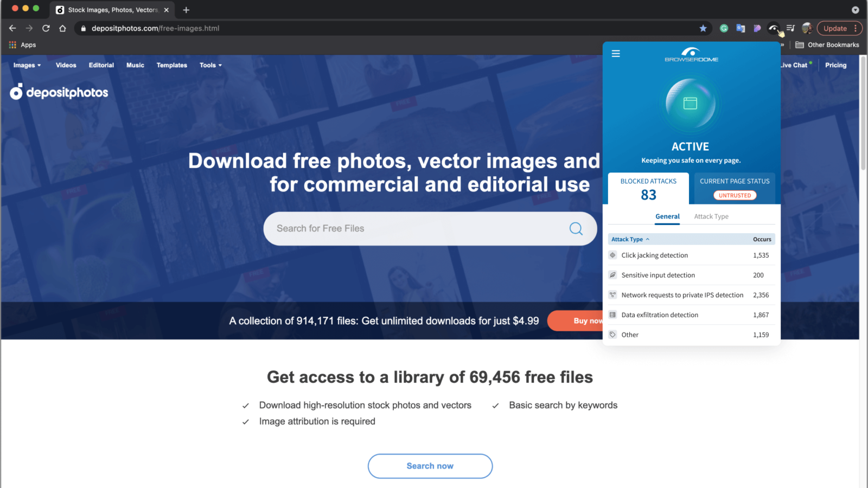Click the UNTRUSTED status badge
Screen dimensions: 868x488
click(735, 195)
